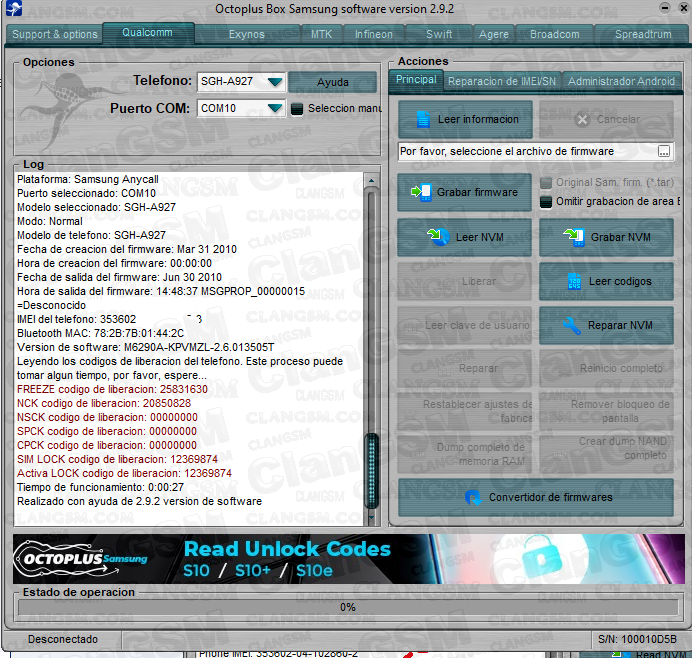Switch to Exynos tab
The image size is (692, 658).
click(247, 34)
